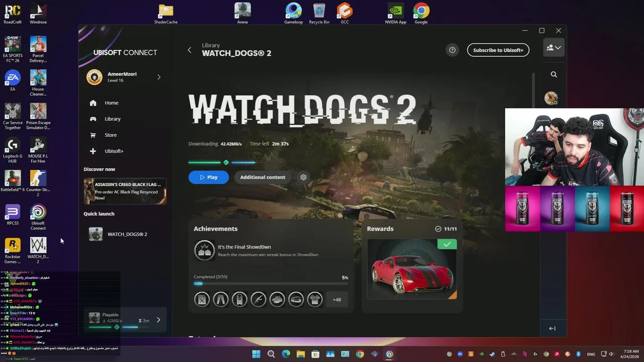Screen dimensions: 644x362
Task: Click the Library breadcrumb text
Action: [211, 45]
